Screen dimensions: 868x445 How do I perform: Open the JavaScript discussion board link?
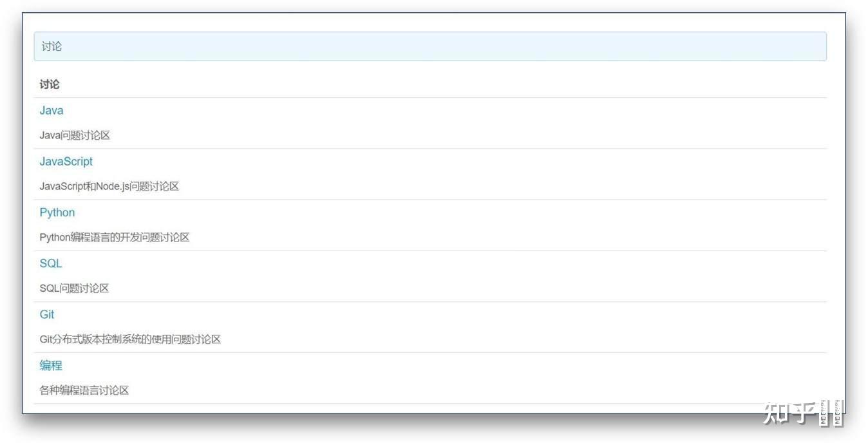[66, 162]
